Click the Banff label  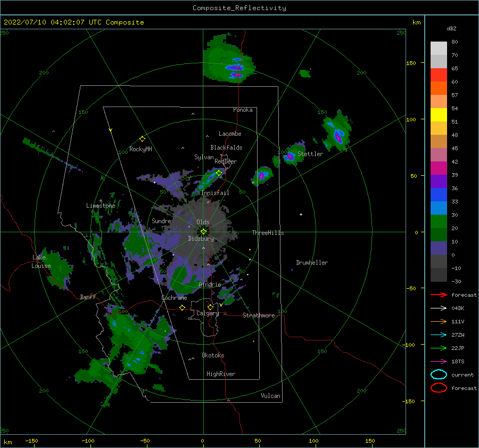(x=88, y=297)
